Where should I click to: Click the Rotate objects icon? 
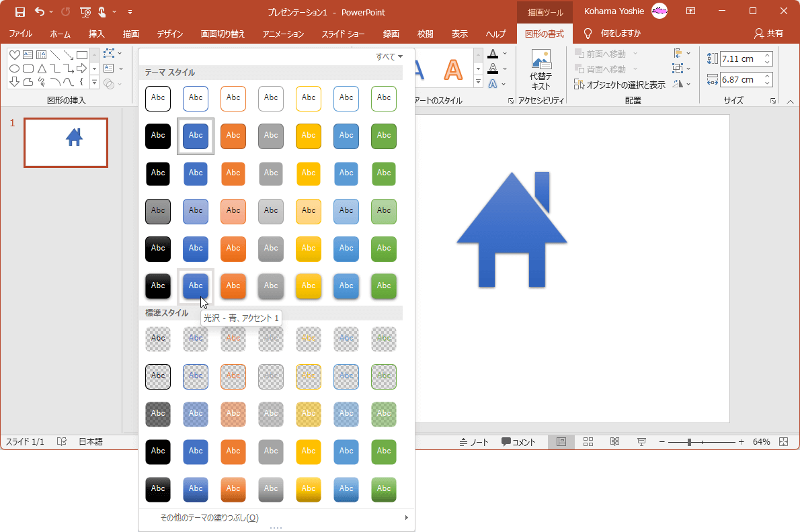point(678,83)
